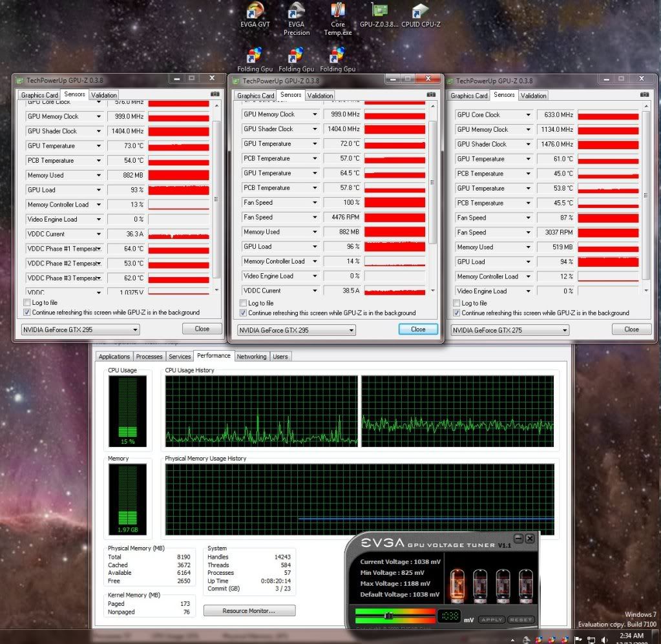
Task: Launch the Core Temp.exe desktop icon
Action: click(337, 12)
